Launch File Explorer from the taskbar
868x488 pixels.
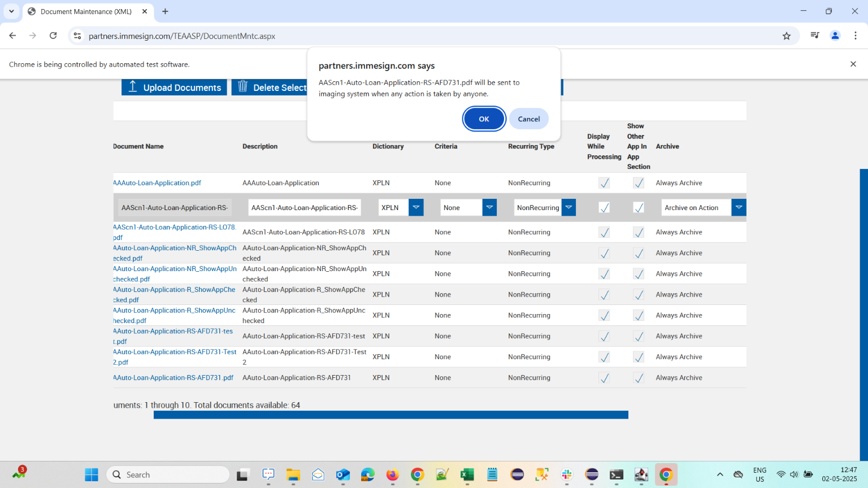point(293,474)
